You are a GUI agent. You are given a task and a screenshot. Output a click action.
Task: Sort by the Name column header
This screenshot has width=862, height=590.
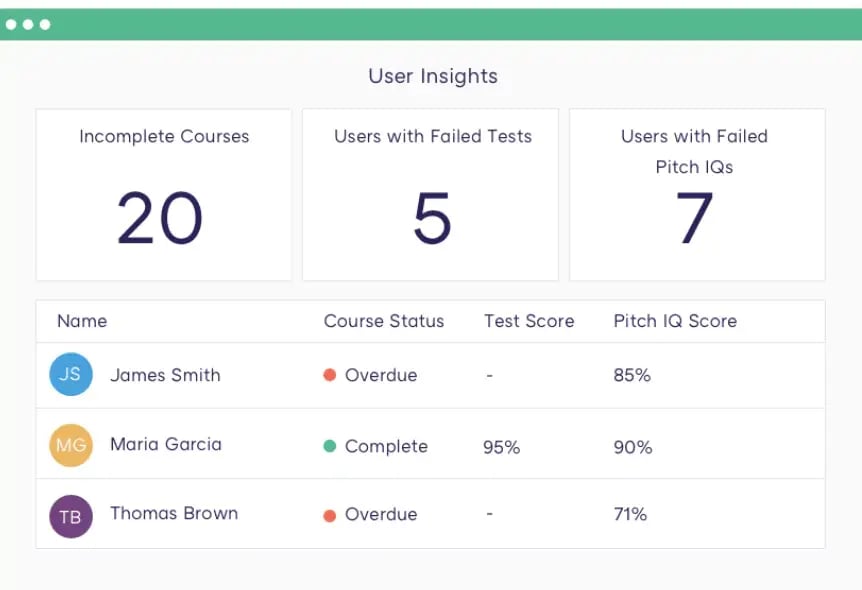(x=82, y=321)
